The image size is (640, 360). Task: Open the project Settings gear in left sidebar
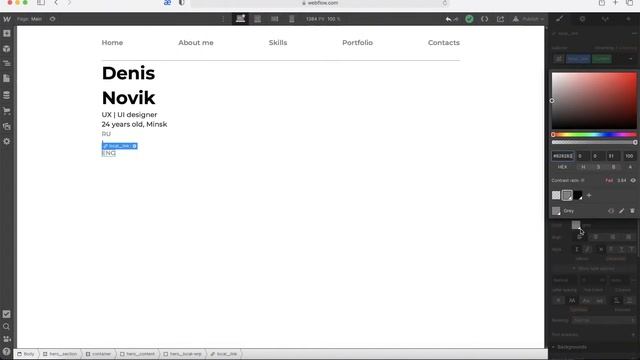(7, 141)
